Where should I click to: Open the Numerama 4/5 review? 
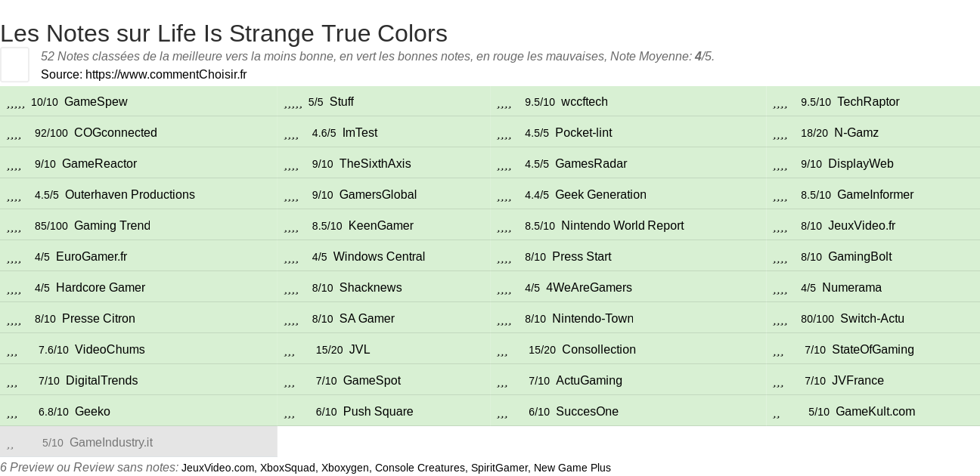tap(852, 288)
